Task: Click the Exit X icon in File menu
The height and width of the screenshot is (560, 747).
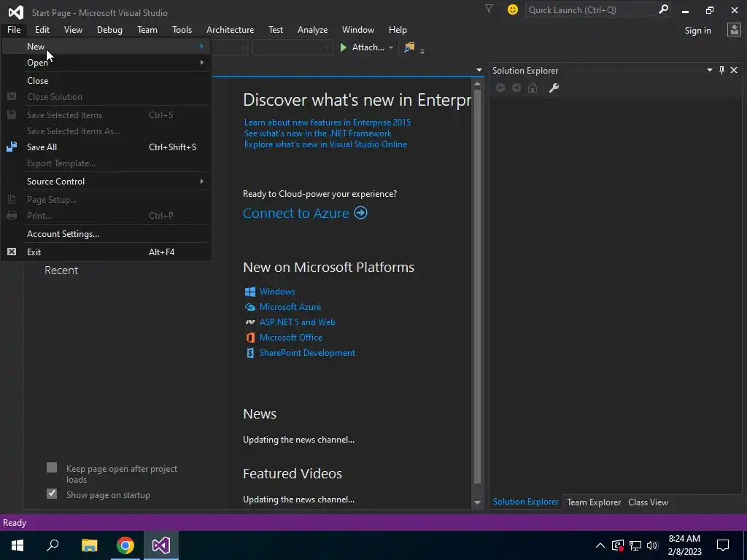Action: (12, 252)
